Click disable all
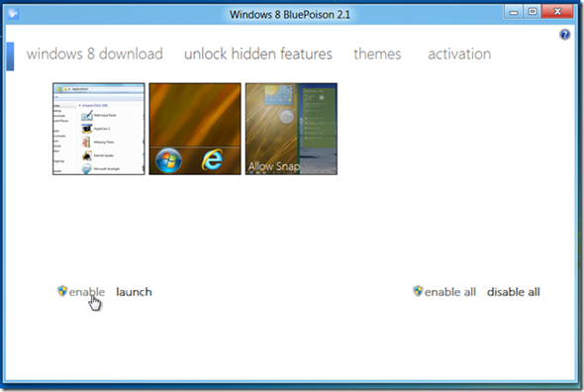 point(514,292)
